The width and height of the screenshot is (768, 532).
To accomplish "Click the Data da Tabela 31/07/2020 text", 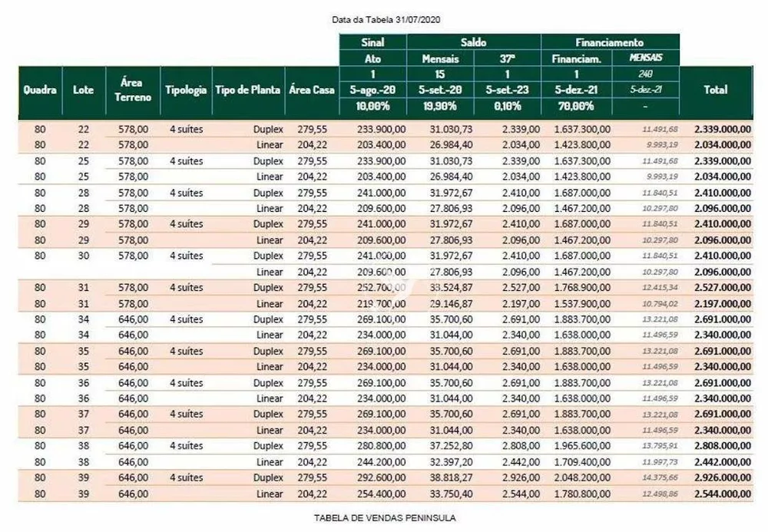I will (x=386, y=20).
